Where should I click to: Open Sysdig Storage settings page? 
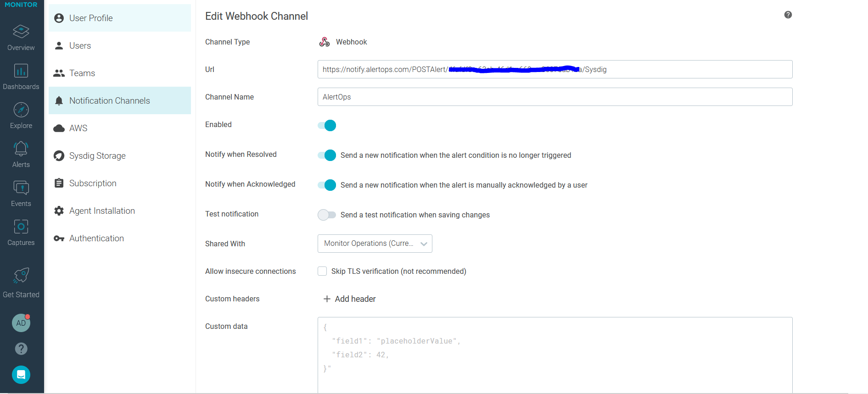coord(97,156)
